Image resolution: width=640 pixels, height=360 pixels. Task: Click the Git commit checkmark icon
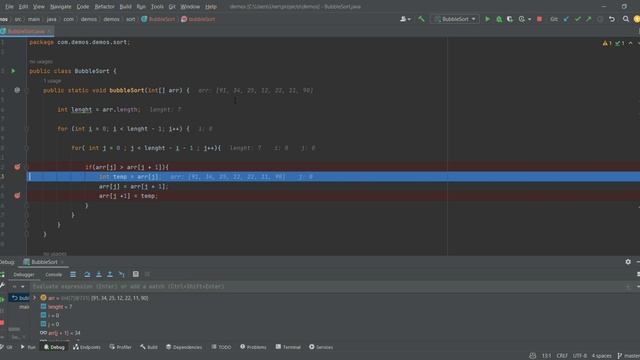coord(578,19)
